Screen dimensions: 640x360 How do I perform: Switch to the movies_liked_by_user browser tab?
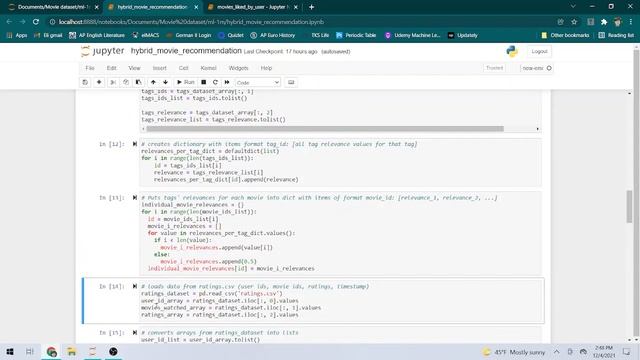[x=253, y=7]
